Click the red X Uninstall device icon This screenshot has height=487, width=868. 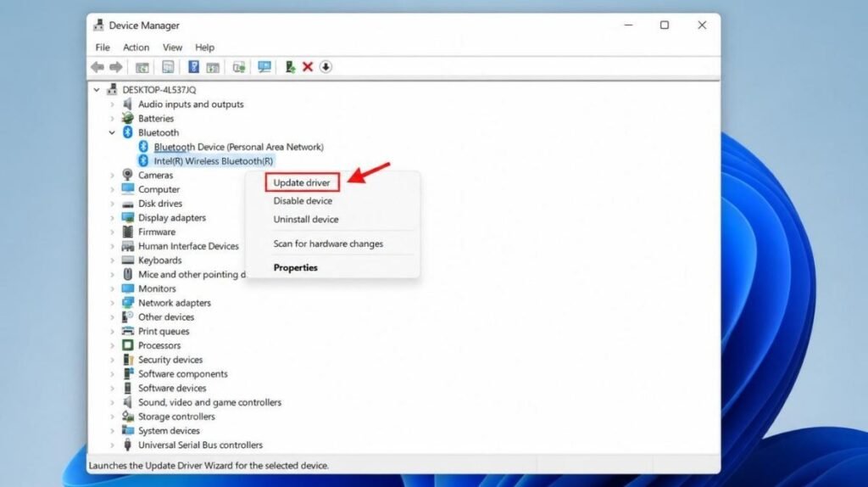click(x=308, y=67)
